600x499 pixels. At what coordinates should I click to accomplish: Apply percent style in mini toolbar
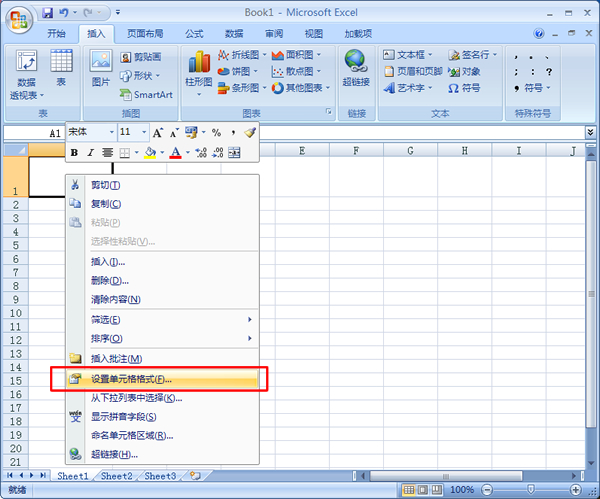217,133
